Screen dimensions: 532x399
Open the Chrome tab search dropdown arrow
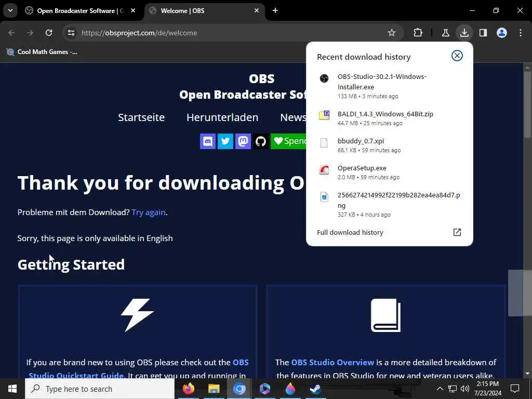[x=10, y=10]
